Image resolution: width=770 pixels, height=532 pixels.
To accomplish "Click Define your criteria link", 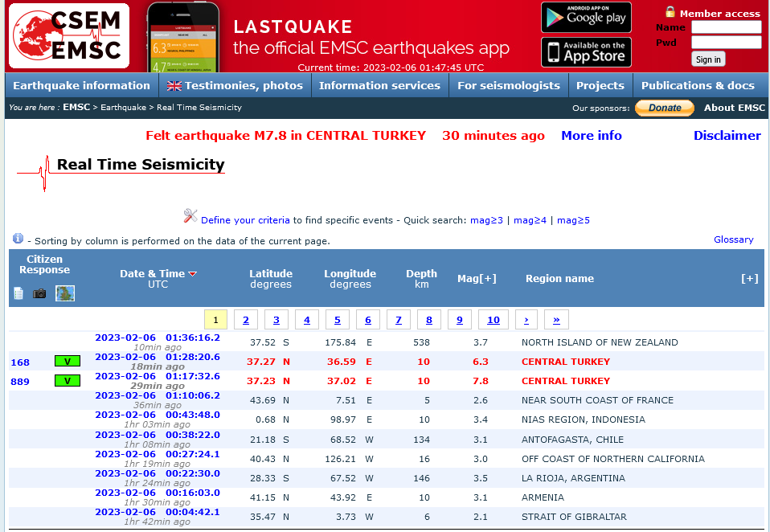I will point(245,220).
